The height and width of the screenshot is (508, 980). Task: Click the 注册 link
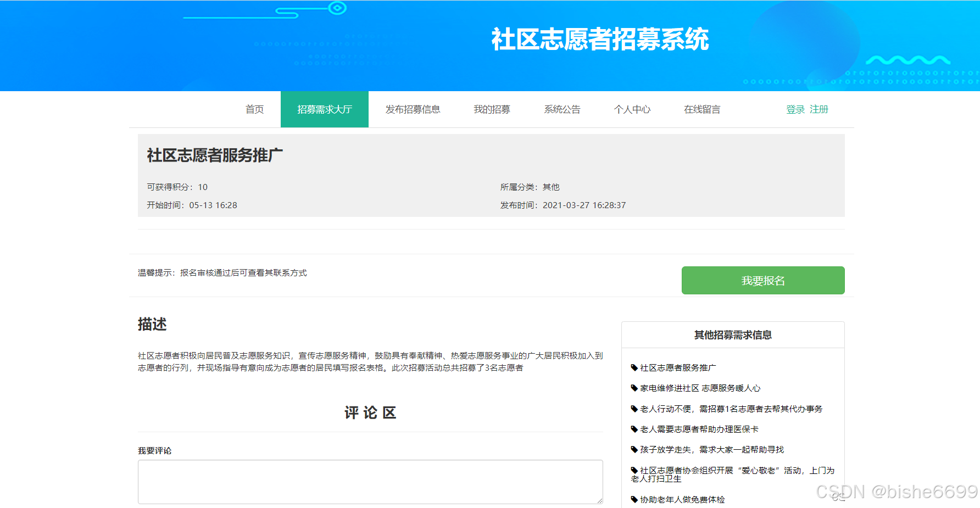(818, 109)
